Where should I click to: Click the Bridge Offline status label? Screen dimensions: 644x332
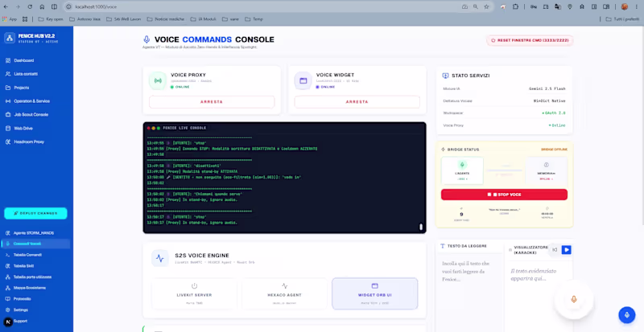coord(554,150)
